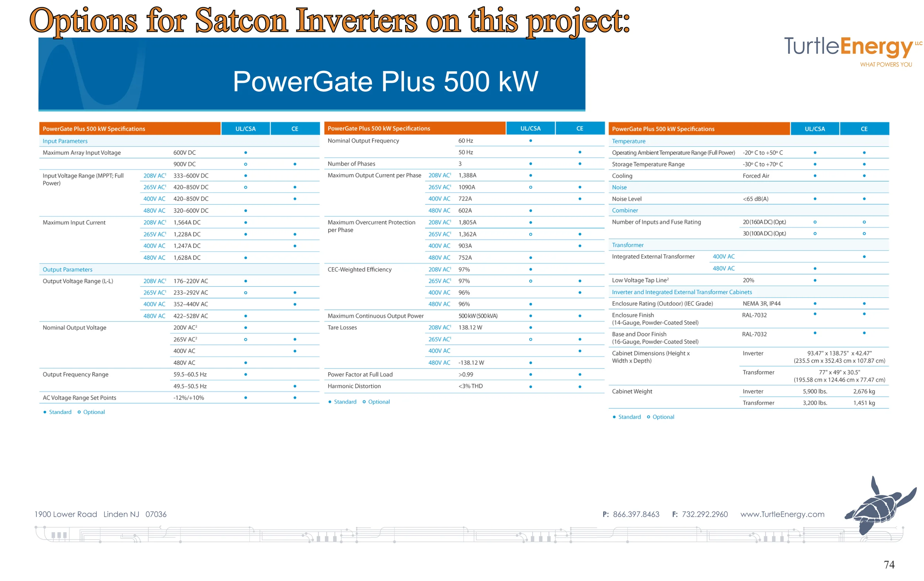The image size is (924, 581).
Task: Click '-20° C to +50° C' operating range
Action: [762, 153]
